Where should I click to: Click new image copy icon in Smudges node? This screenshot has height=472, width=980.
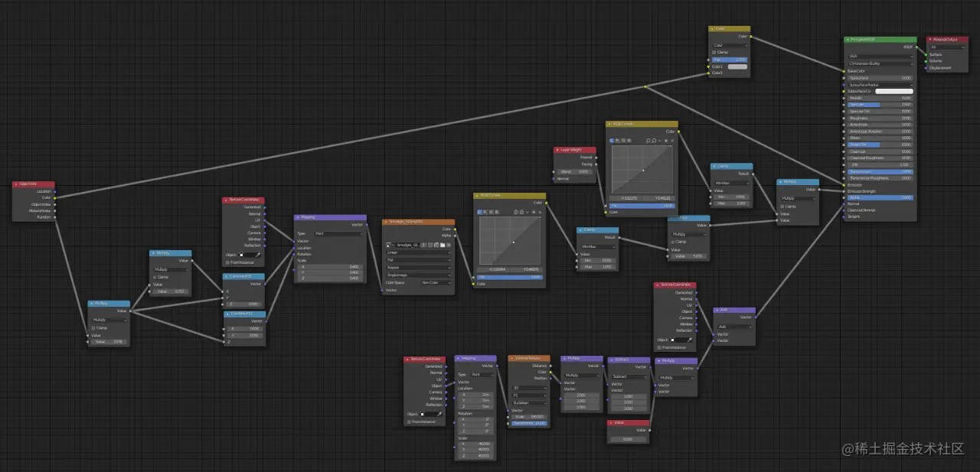(x=436, y=245)
